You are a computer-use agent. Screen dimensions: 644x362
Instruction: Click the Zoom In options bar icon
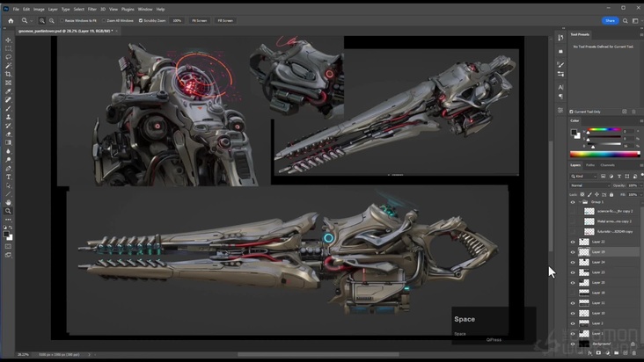42,20
